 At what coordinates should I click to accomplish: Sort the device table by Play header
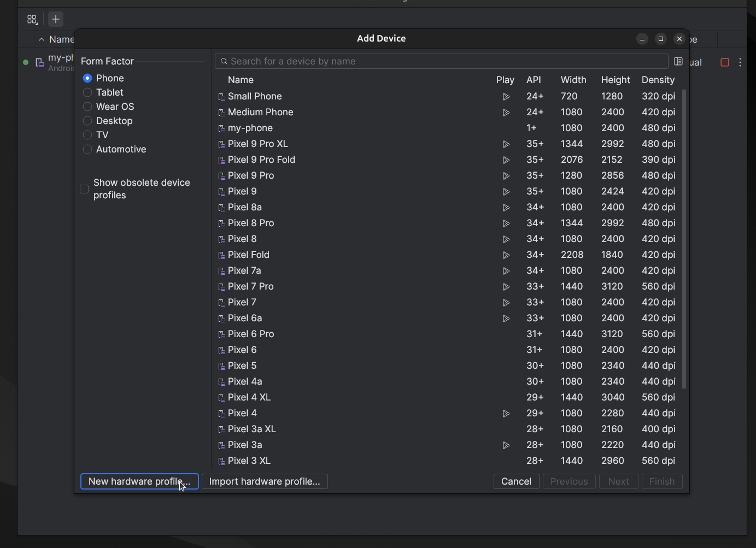pyautogui.click(x=505, y=80)
